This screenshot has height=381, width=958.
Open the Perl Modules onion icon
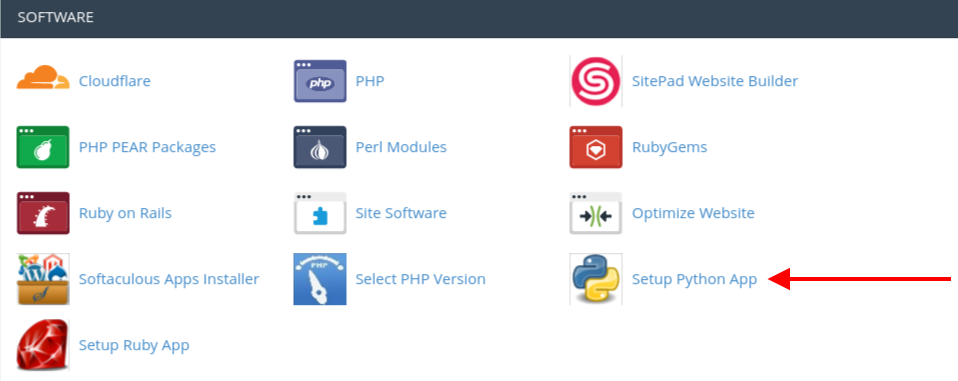point(320,147)
